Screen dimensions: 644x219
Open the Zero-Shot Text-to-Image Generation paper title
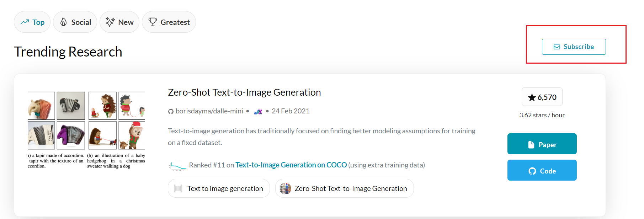(x=244, y=92)
